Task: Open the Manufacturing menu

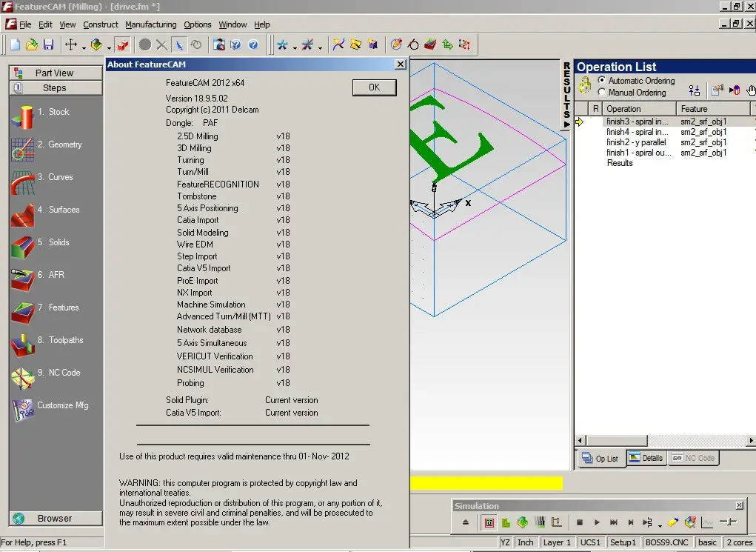Action: click(x=151, y=24)
